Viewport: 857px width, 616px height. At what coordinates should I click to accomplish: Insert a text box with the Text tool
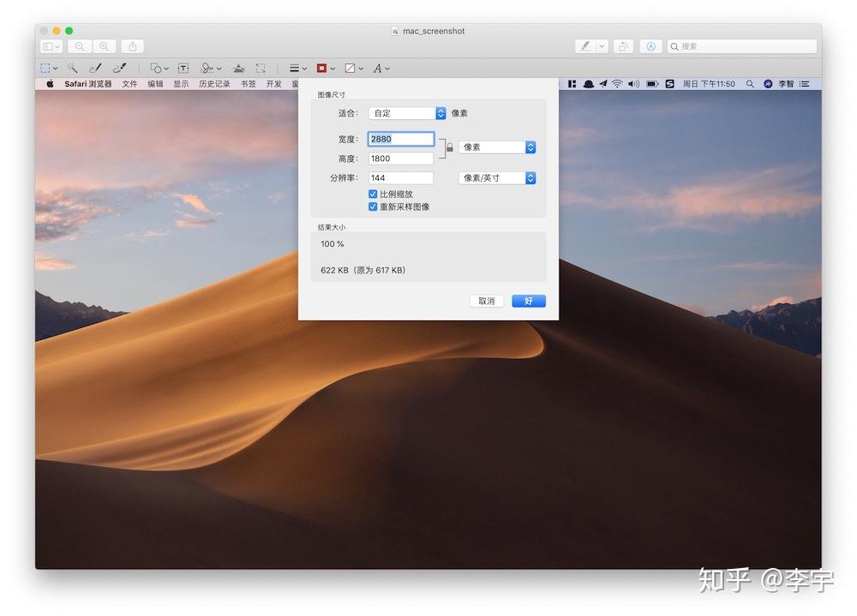(x=183, y=68)
